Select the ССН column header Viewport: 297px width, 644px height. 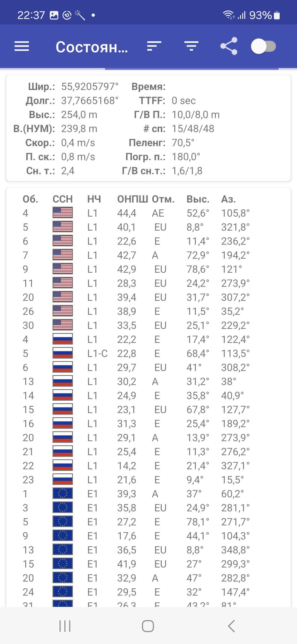coord(63,199)
